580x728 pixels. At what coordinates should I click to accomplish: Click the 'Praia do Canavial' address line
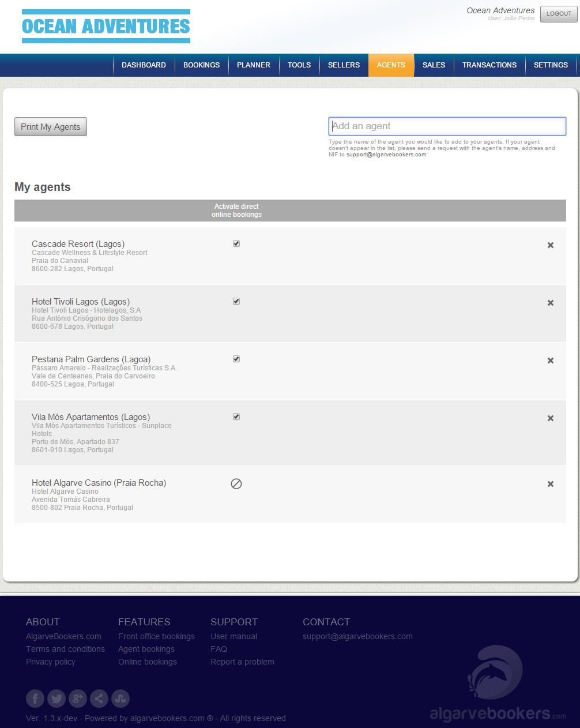(x=60, y=261)
